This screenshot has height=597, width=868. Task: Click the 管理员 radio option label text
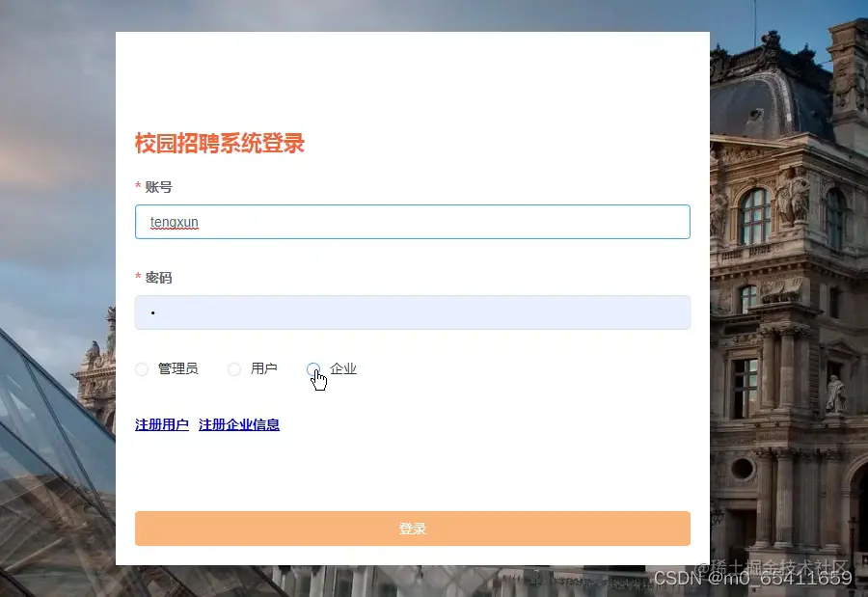coord(177,368)
